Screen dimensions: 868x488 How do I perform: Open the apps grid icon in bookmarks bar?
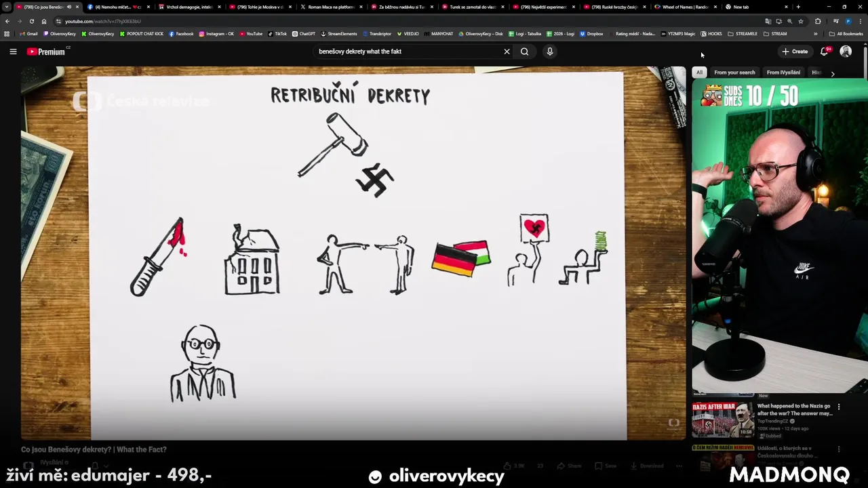pos(7,33)
